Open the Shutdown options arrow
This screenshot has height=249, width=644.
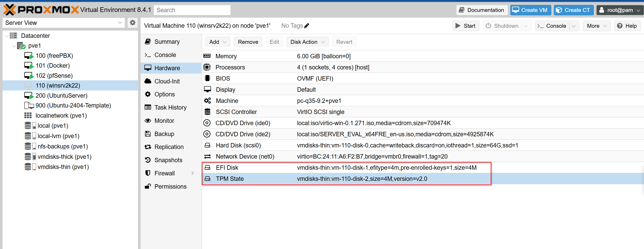point(526,26)
